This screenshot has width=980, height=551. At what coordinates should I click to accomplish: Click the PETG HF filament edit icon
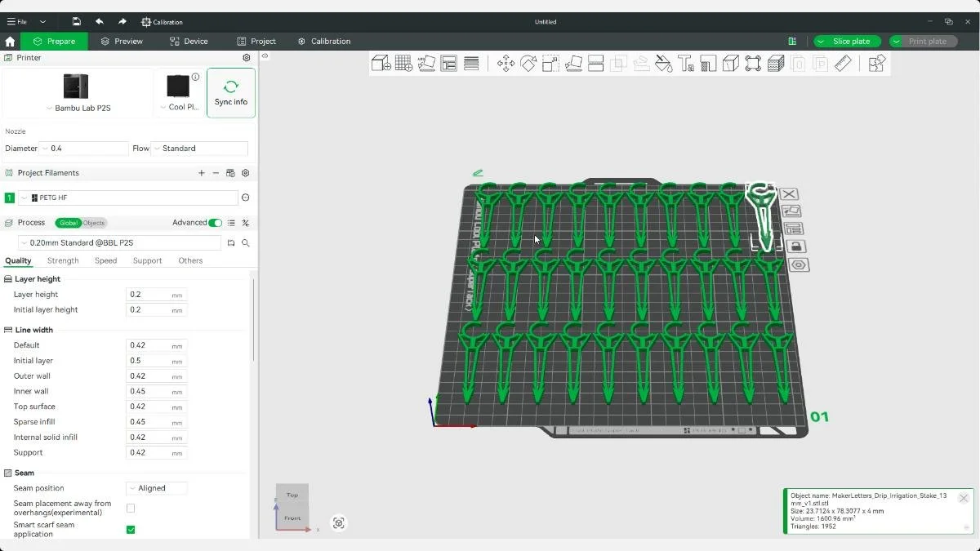245,198
